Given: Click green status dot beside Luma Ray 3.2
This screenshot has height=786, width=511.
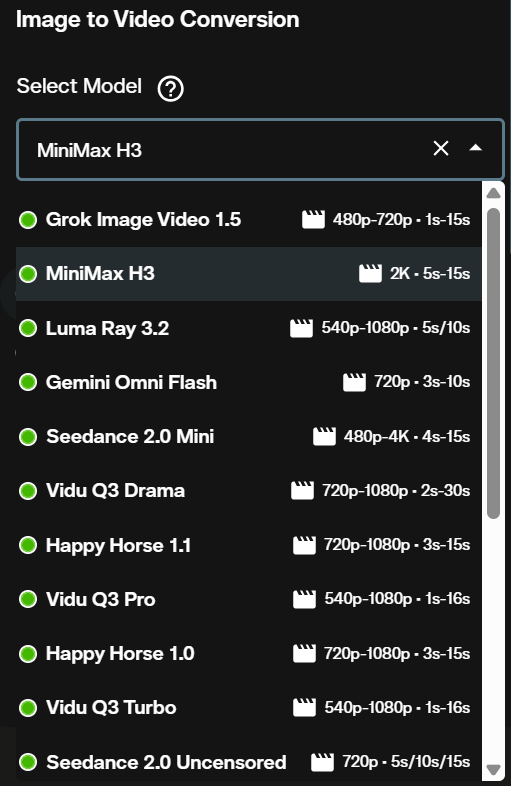Looking at the screenshot, I should click(28, 328).
